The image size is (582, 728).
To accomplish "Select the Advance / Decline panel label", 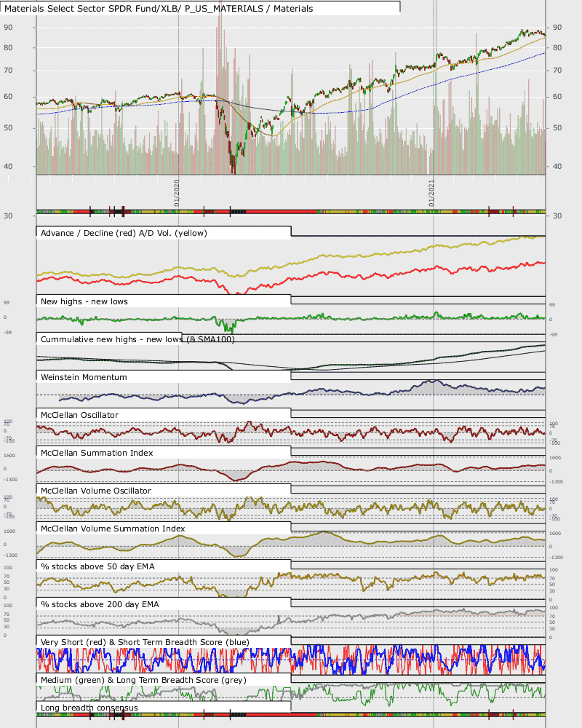I will 124,233.
